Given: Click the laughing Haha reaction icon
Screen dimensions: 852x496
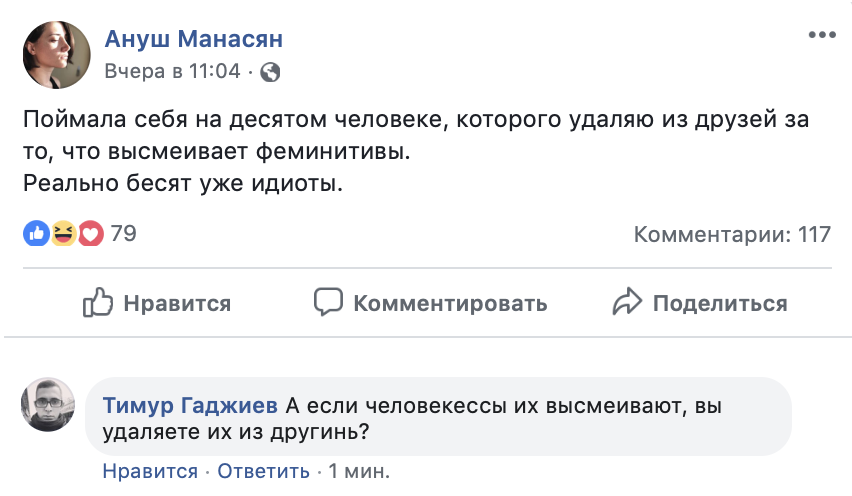Looking at the screenshot, I should 64,234.
